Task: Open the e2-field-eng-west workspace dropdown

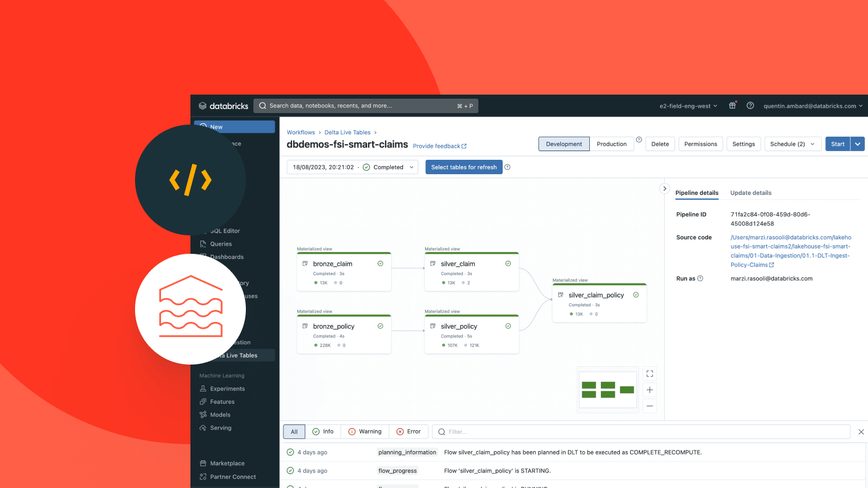Action: [x=689, y=106]
